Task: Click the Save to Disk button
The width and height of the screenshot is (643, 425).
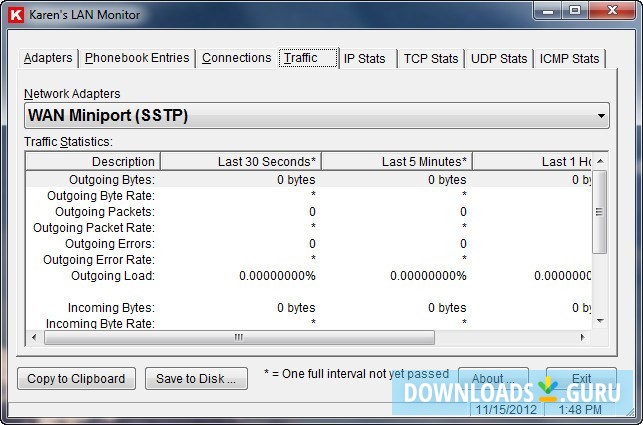Action: pos(196,378)
